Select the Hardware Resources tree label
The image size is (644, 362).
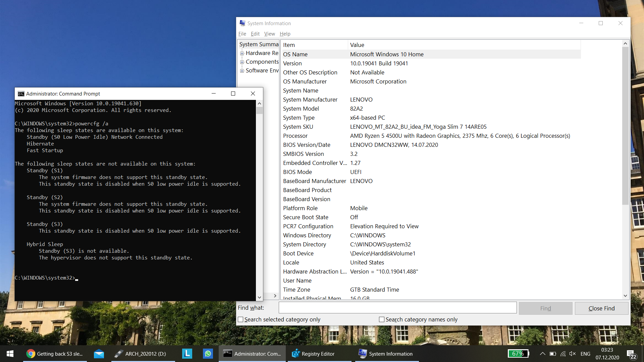pos(262,53)
